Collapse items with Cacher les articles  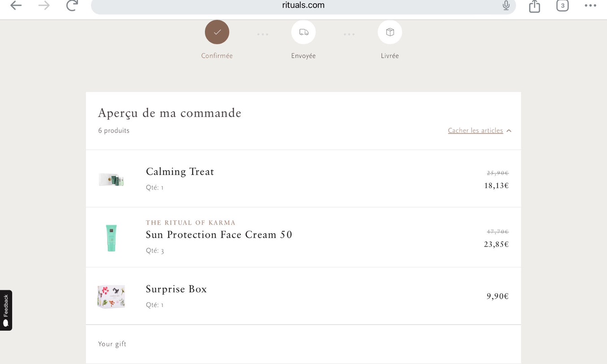tap(475, 130)
